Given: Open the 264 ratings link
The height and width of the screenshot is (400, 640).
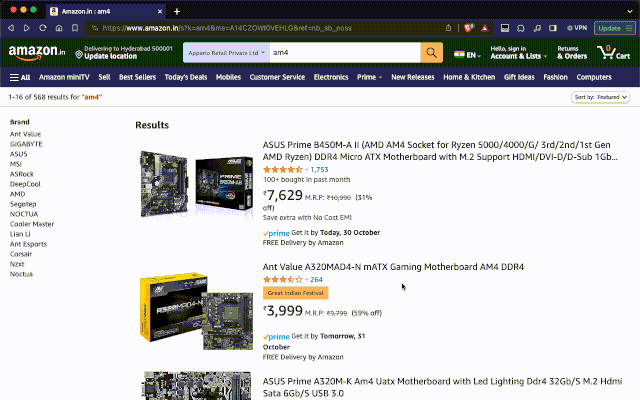Looking at the screenshot, I should pyautogui.click(x=316, y=280).
